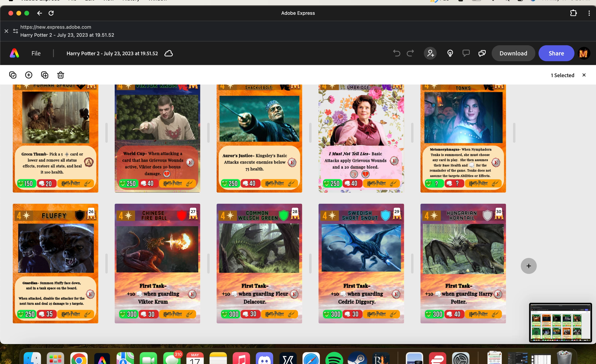Select the Fluffy card page 26
Screen dimensions: 596x364
click(x=55, y=264)
